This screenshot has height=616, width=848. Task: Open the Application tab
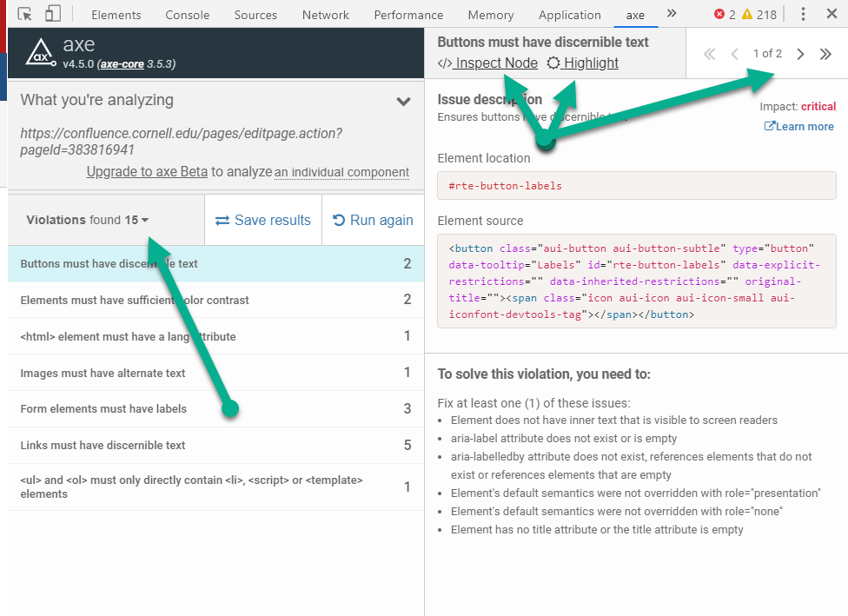pos(569,15)
